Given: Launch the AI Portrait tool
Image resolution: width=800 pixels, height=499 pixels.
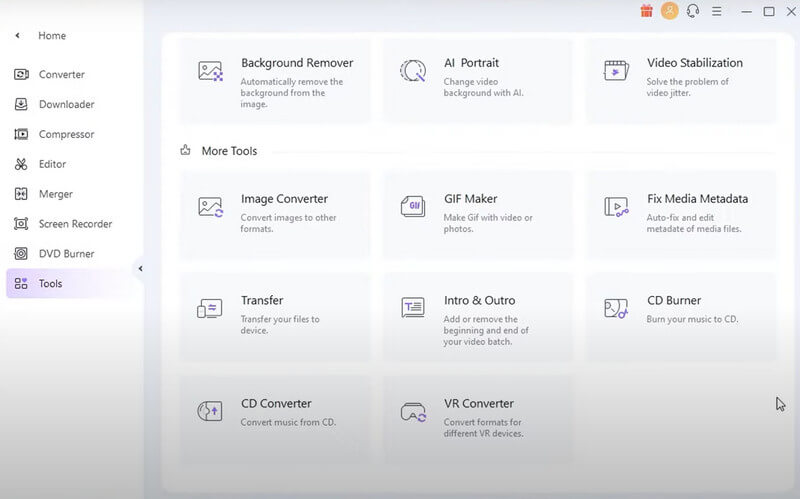Looking at the screenshot, I should [x=478, y=79].
